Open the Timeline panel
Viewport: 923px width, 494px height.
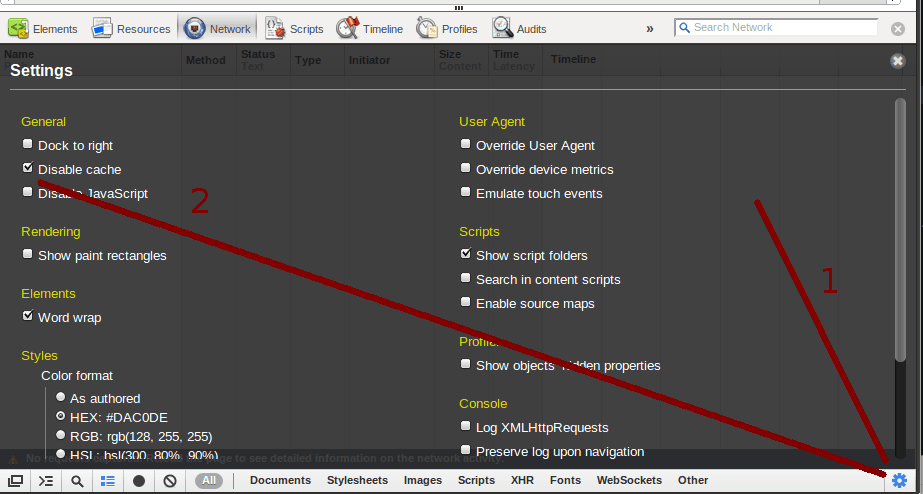pyautogui.click(x=370, y=28)
